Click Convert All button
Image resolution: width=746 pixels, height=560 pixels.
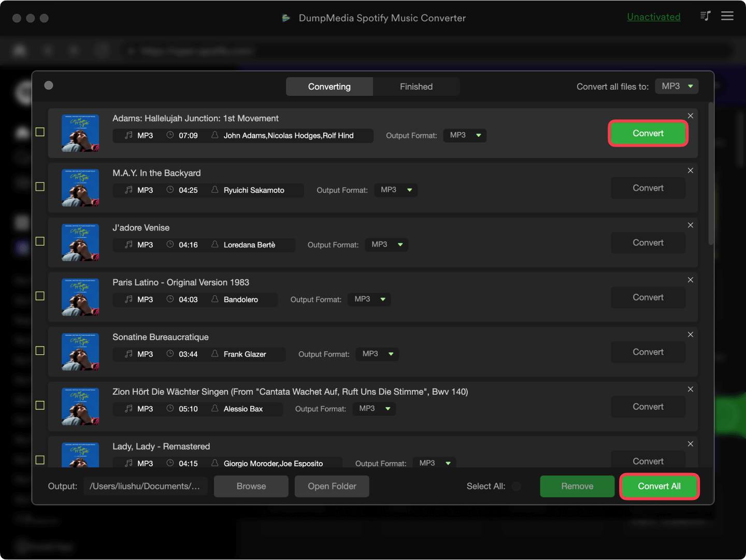(659, 486)
